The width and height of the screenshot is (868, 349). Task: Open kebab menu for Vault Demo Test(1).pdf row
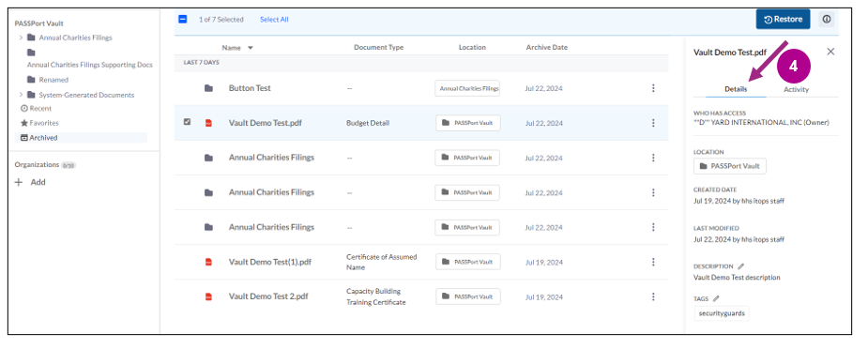pos(653,262)
